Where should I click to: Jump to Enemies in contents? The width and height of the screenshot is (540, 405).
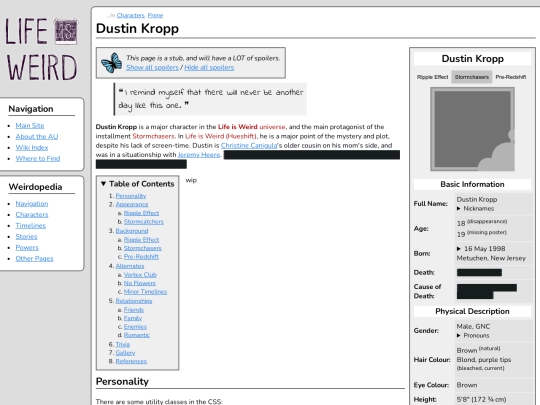point(135,327)
